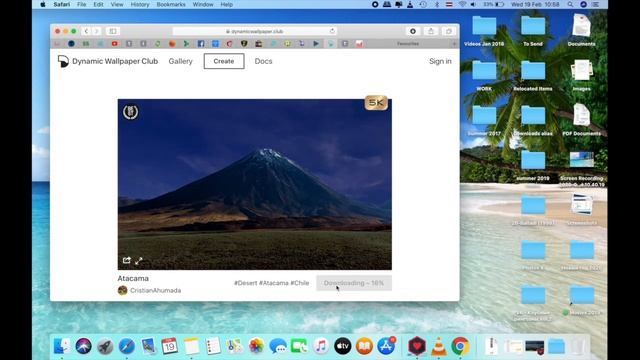
Task: Open App Store from the Dock
Action: (386, 346)
